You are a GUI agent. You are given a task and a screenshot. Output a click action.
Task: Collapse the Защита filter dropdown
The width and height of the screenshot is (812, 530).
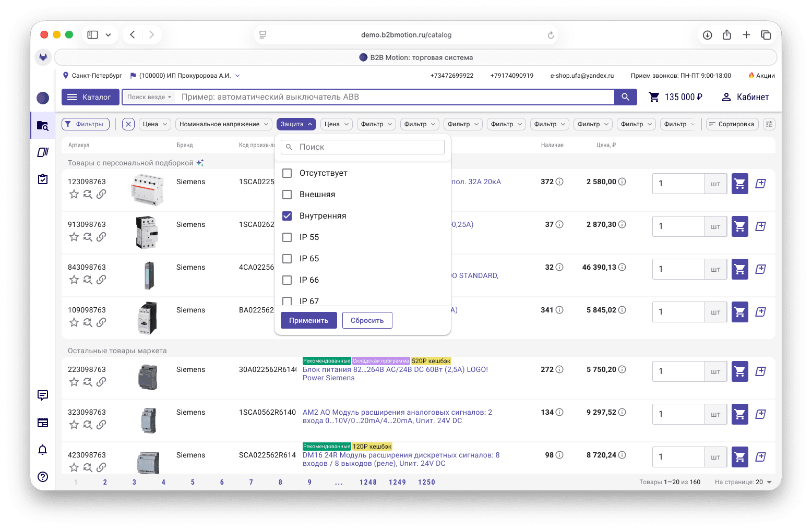click(296, 124)
